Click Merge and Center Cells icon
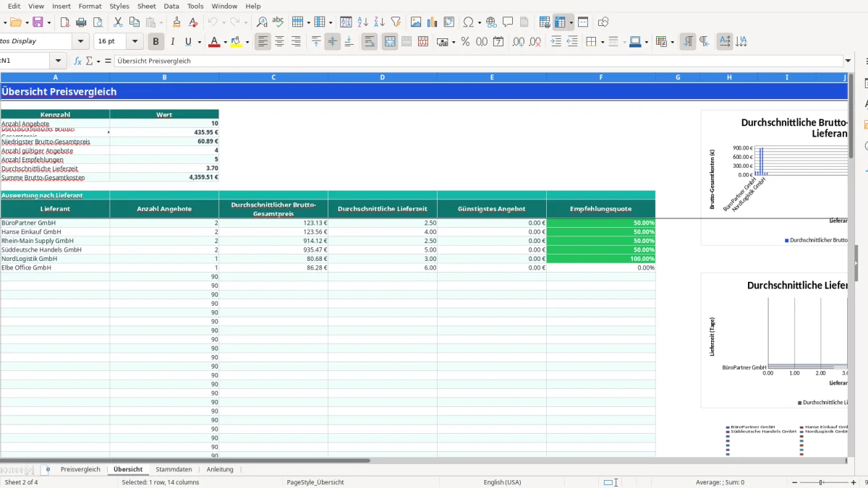 coord(390,42)
